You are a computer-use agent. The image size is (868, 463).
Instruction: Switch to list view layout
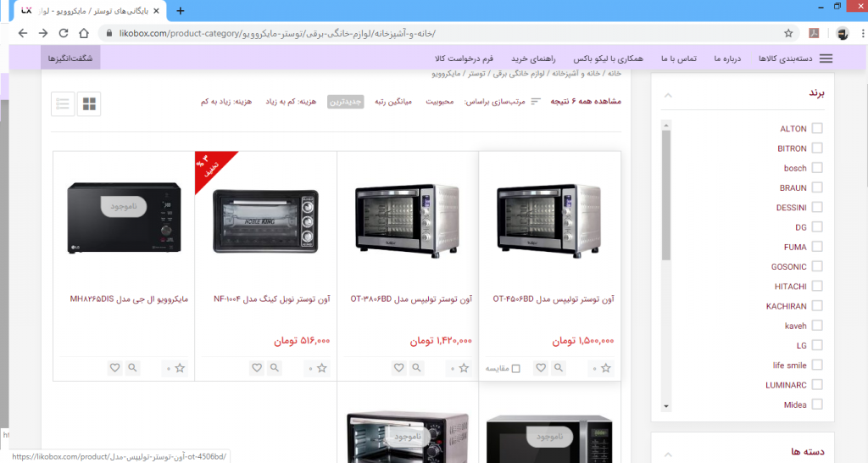point(63,103)
